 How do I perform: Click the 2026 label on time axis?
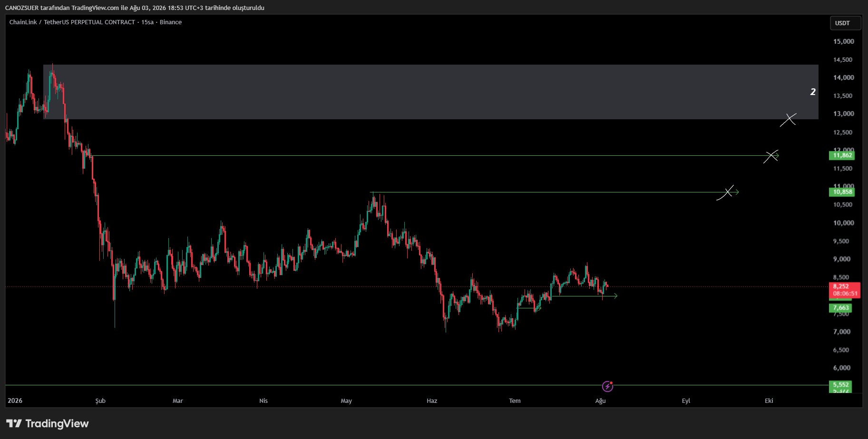pos(15,401)
